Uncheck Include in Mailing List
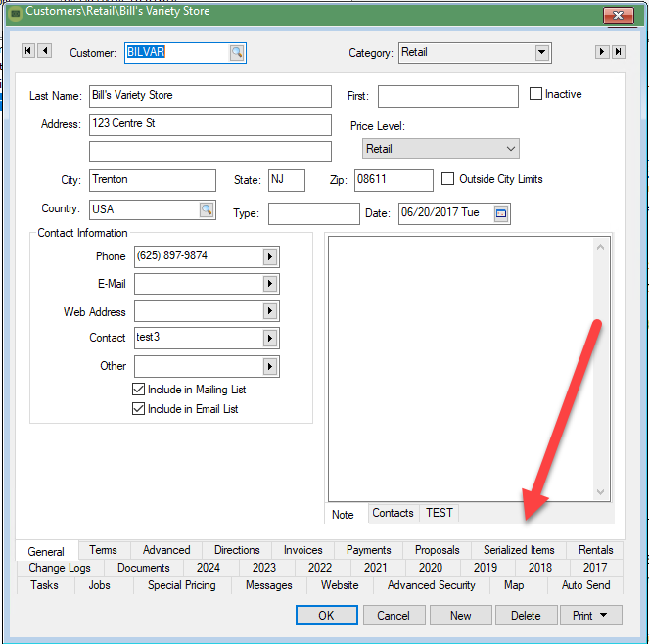This screenshot has width=649, height=644. point(139,390)
